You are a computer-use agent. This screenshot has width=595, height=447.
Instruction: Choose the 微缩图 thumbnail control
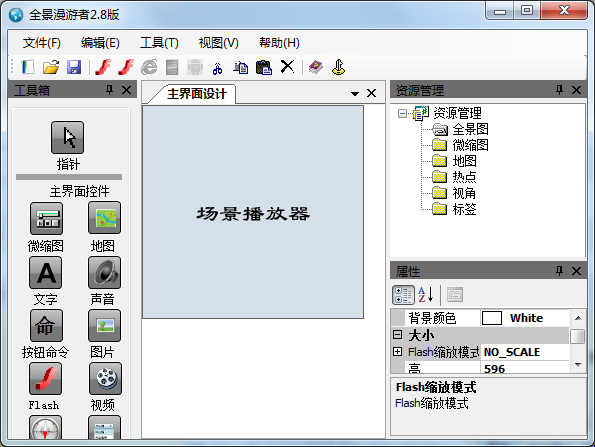(x=46, y=218)
